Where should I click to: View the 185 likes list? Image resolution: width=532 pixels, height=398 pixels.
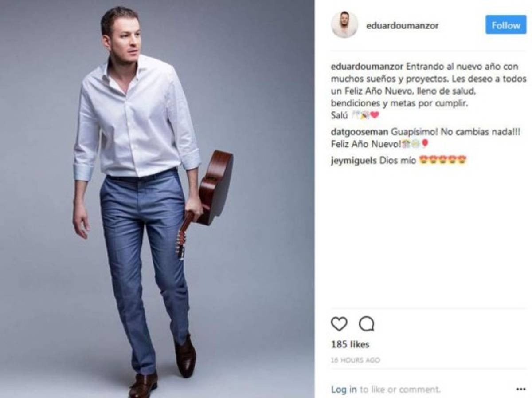[350, 344]
